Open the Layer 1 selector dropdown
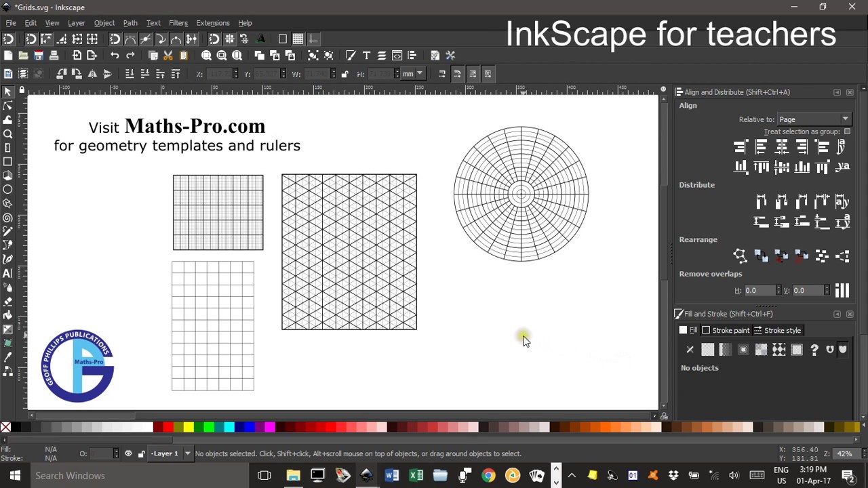 tap(171, 453)
